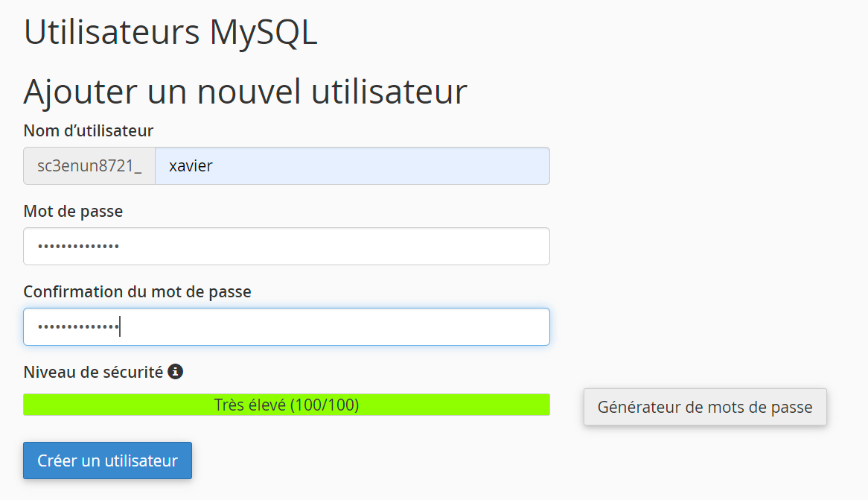Click the Confirmation du mot de passe label
This screenshot has height=500, width=868.
(137, 292)
